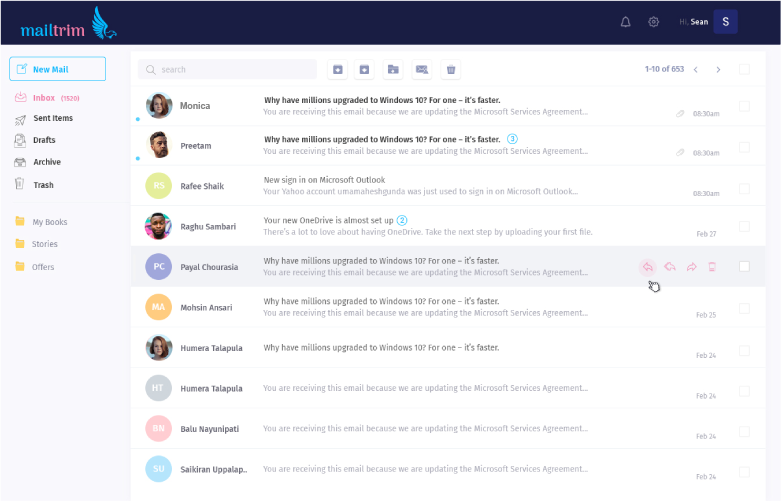Screen dimensions: 781x501
Task: Click the mailtrim bird logo
Action: [x=104, y=23]
